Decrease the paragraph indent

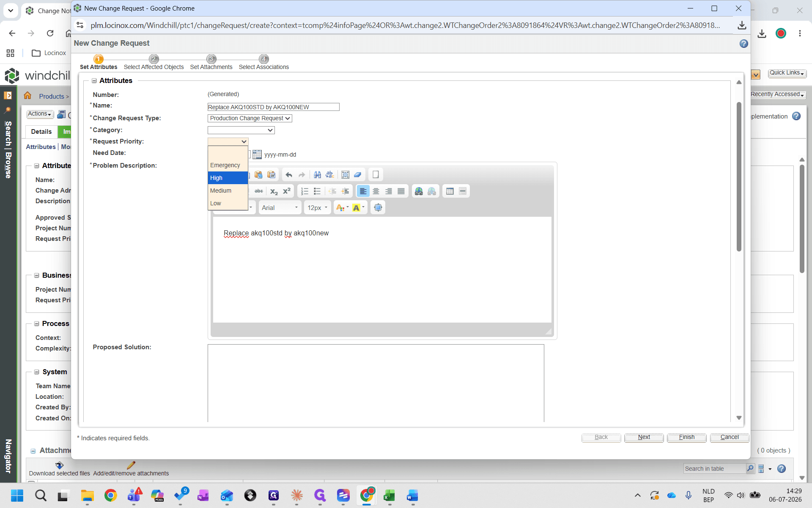[x=332, y=191]
